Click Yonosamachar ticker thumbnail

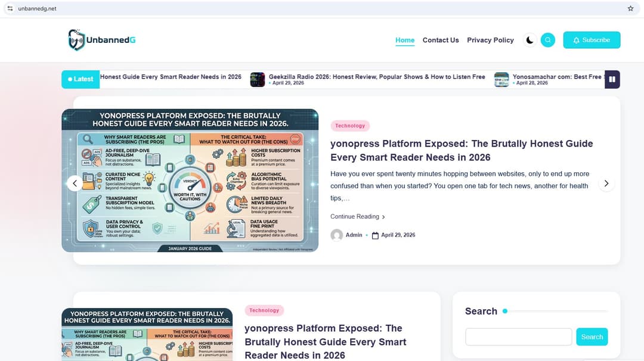[x=501, y=80]
